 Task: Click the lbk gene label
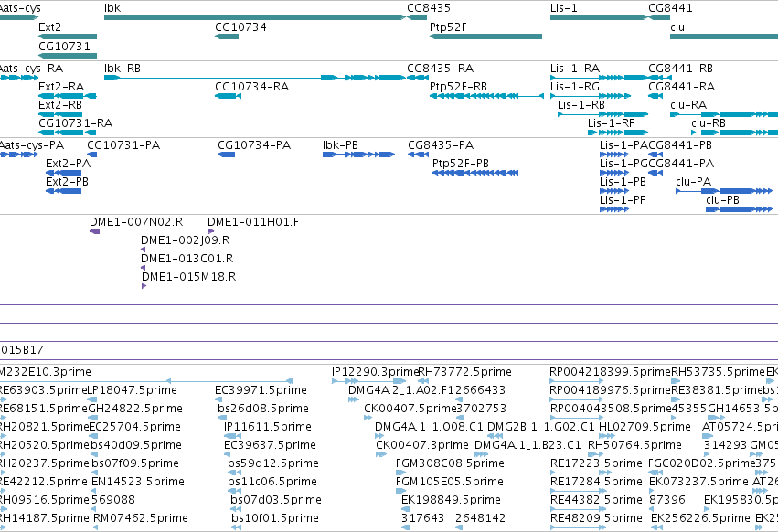(x=112, y=8)
